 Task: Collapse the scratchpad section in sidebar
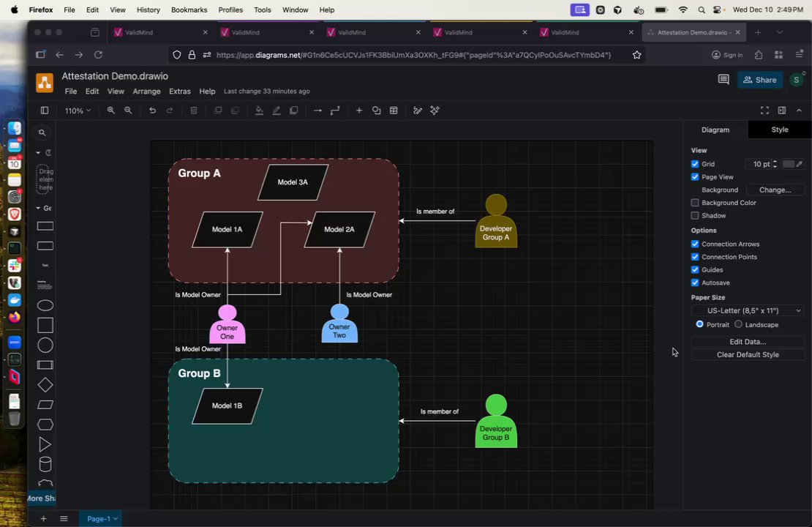tap(38, 153)
